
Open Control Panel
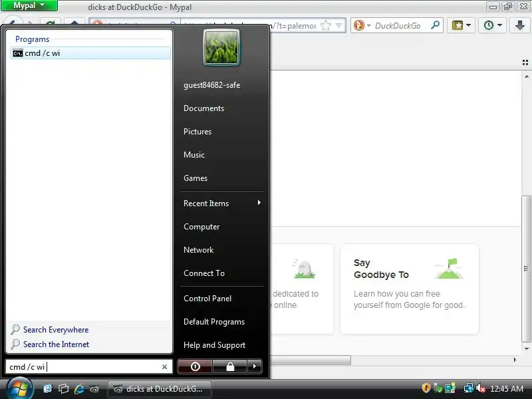[207, 299]
